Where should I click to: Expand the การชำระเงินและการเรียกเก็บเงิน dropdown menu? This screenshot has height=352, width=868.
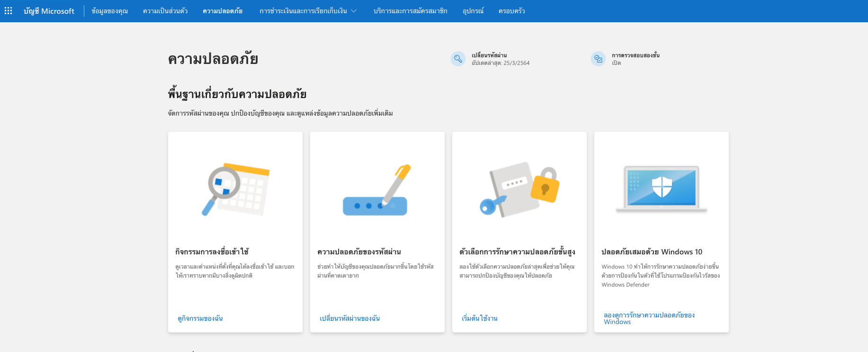tap(308, 11)
